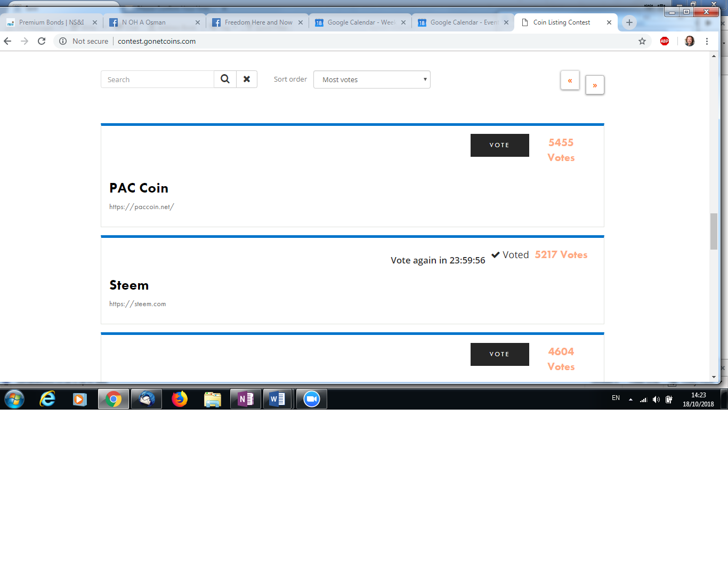Open the Chrome profile avatar
Screen dimensions: 728x576
pyautogui.click(x=690, y=41)
